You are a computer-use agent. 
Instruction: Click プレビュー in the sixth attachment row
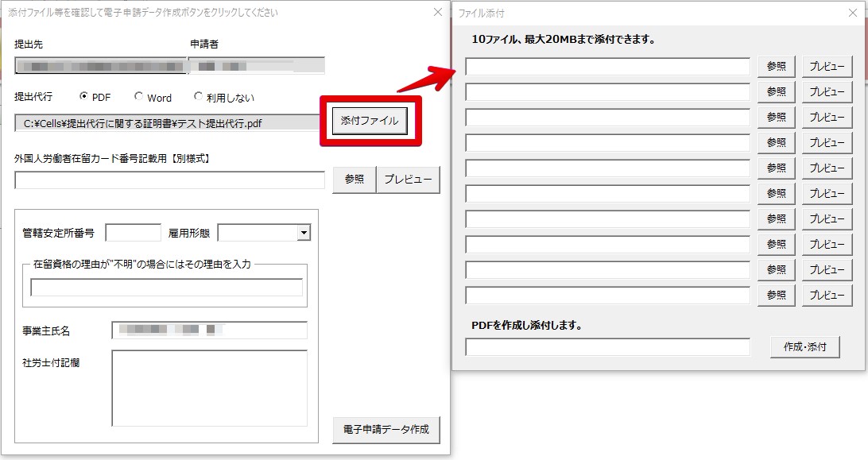click(827, 194)
